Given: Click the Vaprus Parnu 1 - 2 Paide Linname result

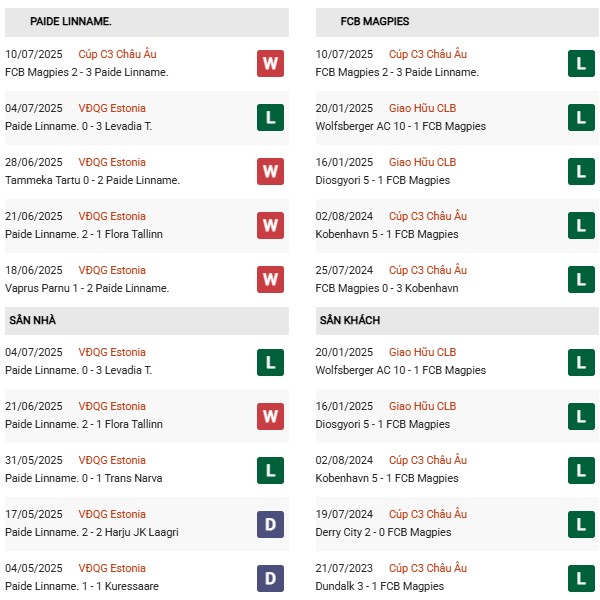Looking at the screenshot, I should pos(87,288).
